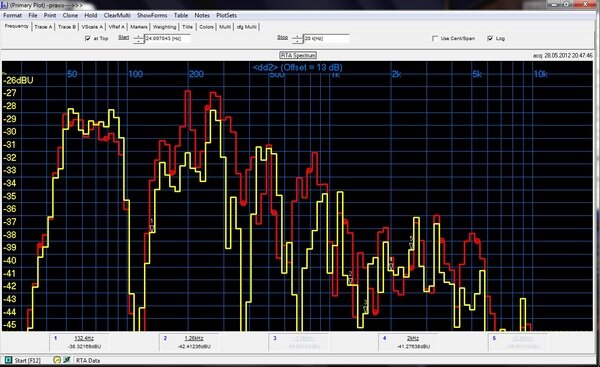Image resolution: width=600 pixels, height=367 pixels.
Task: Click the Start frequency stepper arrows
Action: 139,39
